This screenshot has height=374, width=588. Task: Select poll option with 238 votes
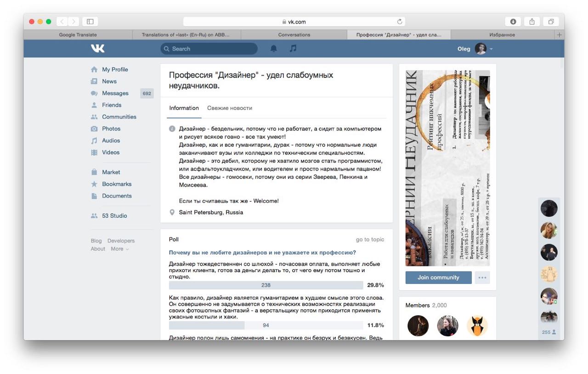(x=266, y=285)
